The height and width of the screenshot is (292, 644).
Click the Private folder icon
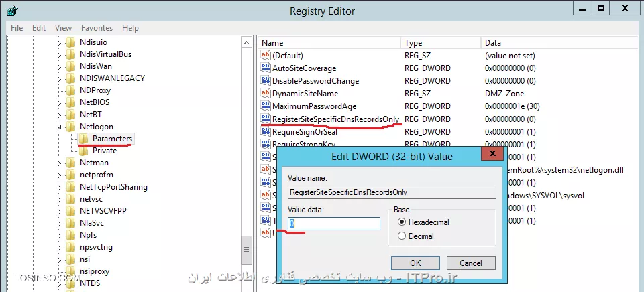pyautogui.click(x=83, y=151)
